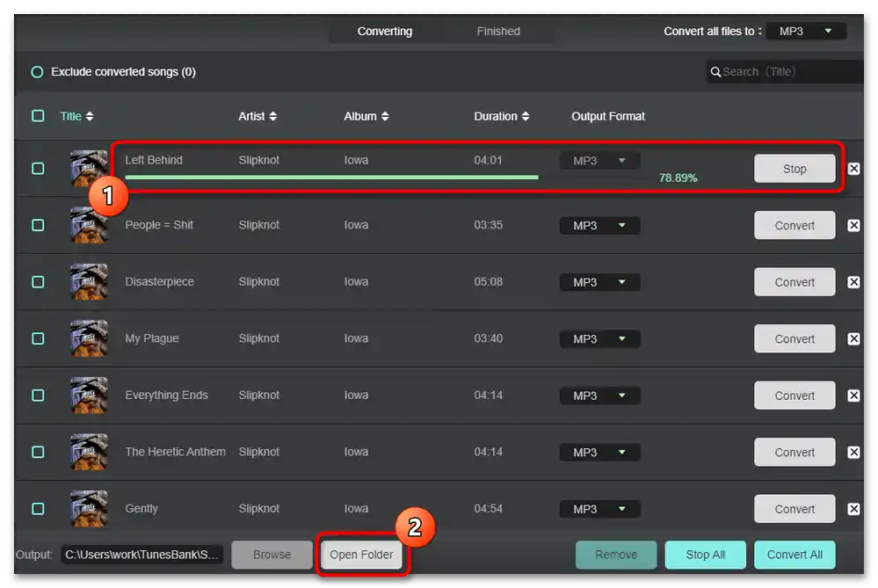Convert the My Plague track
This screenshot has height=588, width=878.
[795, 338]
